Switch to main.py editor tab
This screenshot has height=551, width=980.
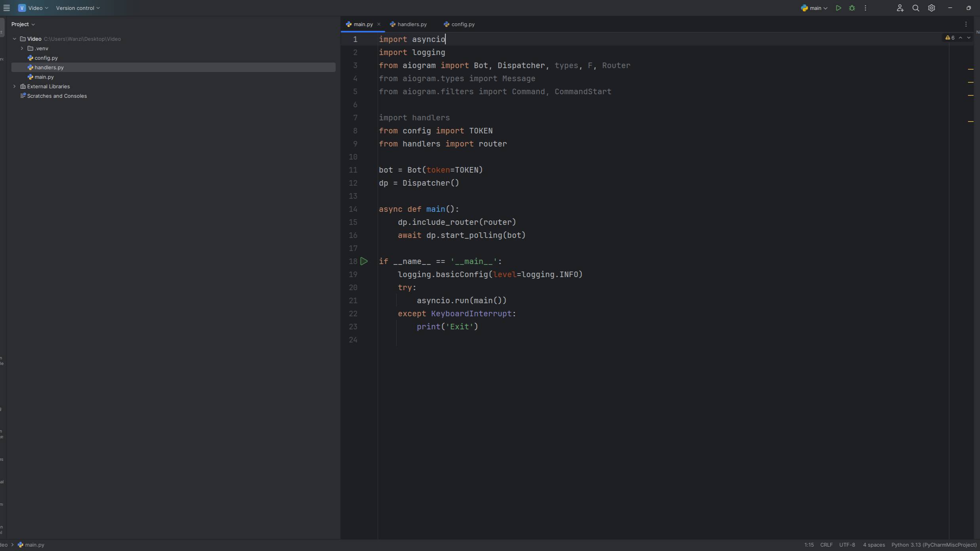363,24
